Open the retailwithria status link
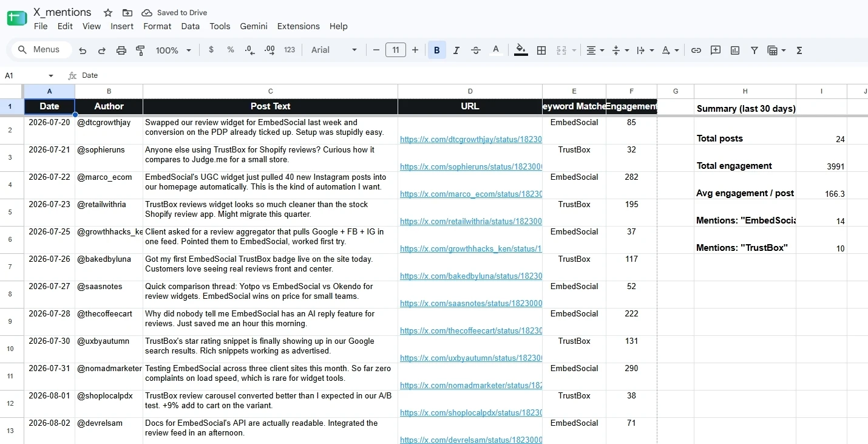This screenshot has width=868, height=444. point(470,221)
